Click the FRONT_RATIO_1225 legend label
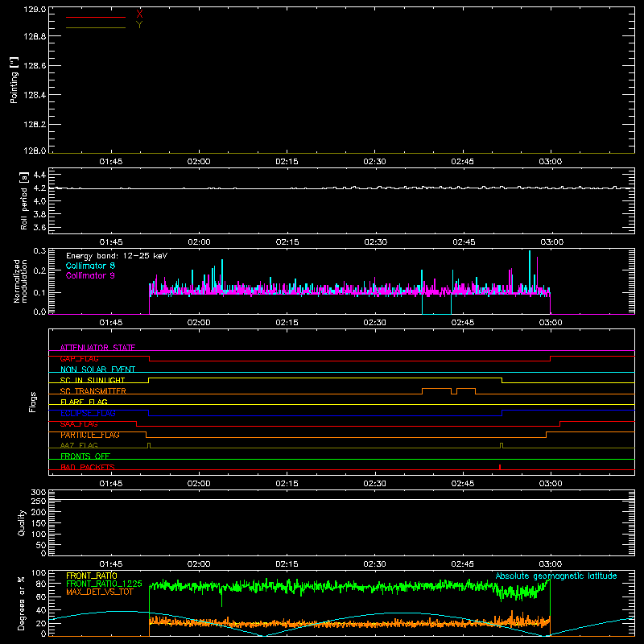This screenshot has height=644, width=644. [x=104, y=584]
